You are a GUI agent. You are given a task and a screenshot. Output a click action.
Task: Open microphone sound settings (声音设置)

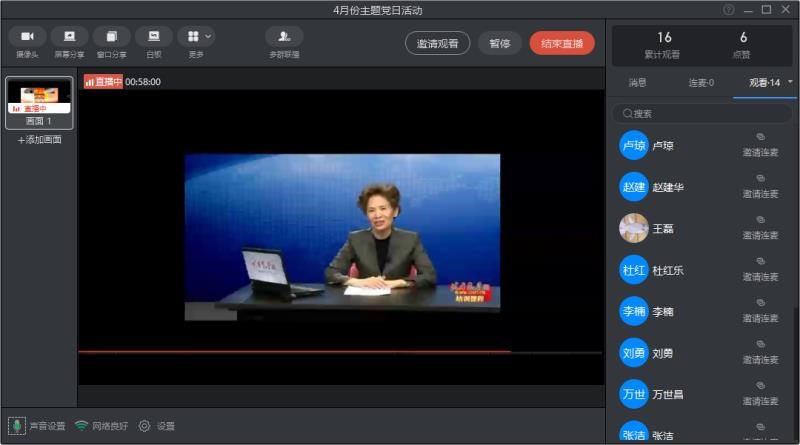tap(17, 426)
